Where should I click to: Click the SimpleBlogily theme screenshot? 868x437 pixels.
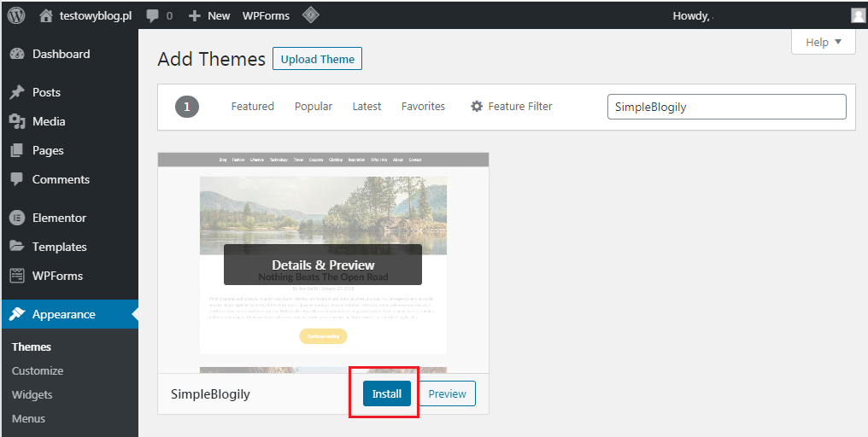[323, 263]
